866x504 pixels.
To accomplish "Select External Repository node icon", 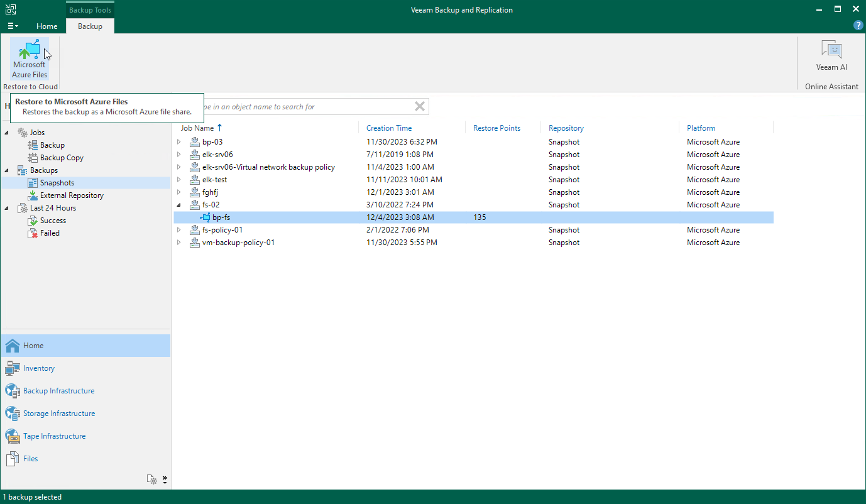I will pos(33,195).
